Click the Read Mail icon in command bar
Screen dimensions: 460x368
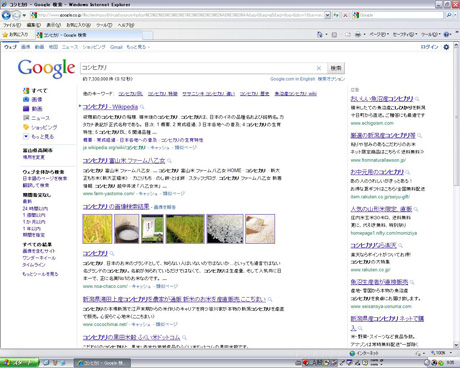click(x=348, y=34)
